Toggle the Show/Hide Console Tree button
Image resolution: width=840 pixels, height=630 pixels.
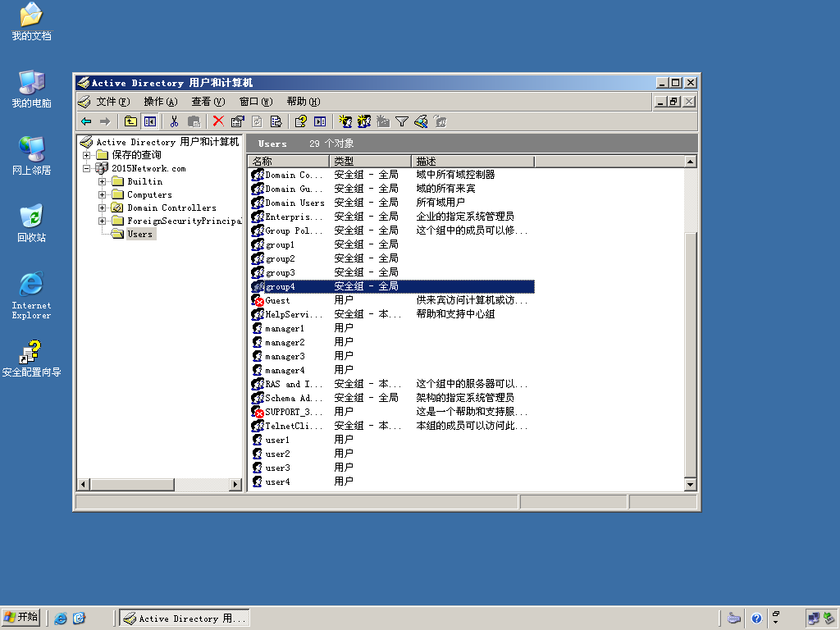[x=149, y=121]
